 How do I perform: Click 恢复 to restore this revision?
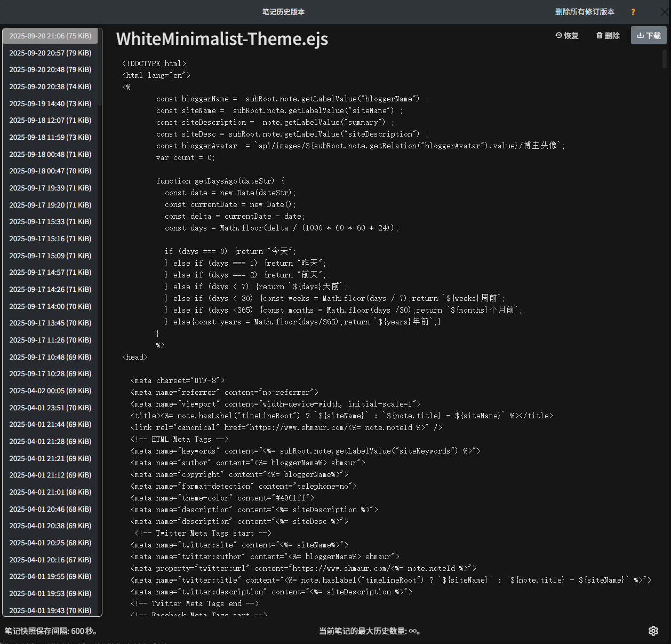(x=567, y=36)
